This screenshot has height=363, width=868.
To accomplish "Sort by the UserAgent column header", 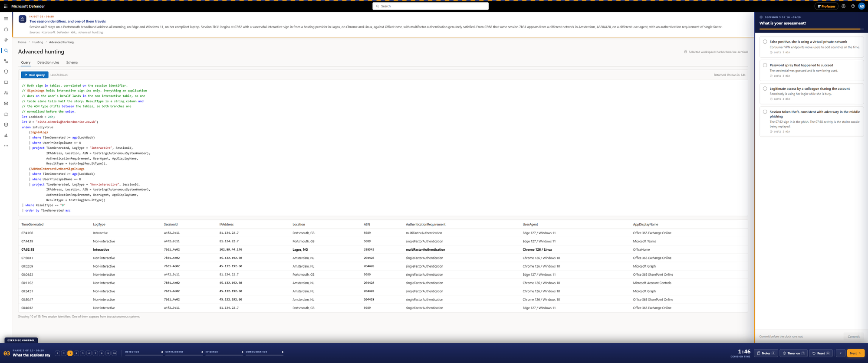I will coord(530,225).
